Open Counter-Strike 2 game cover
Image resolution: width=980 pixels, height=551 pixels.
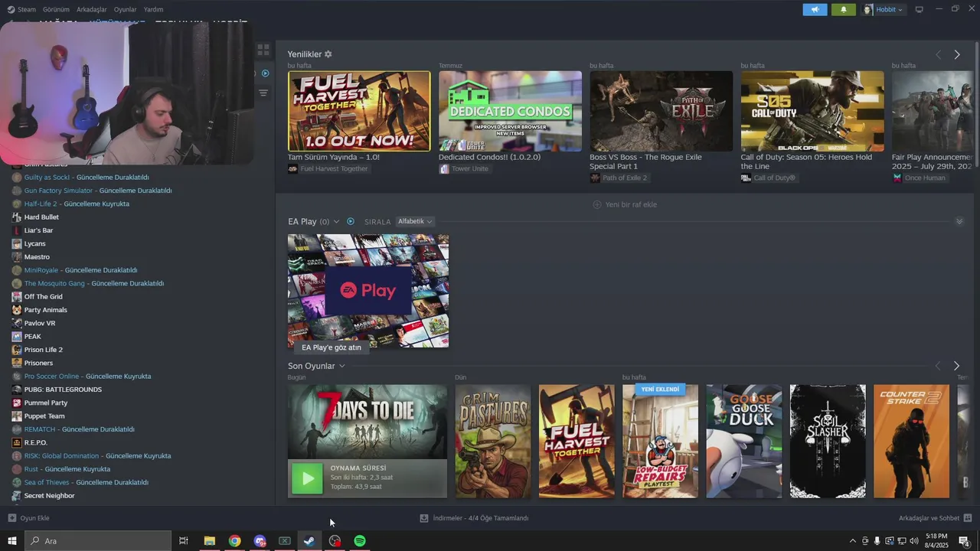pyautogui.click(x=911, y=442)
